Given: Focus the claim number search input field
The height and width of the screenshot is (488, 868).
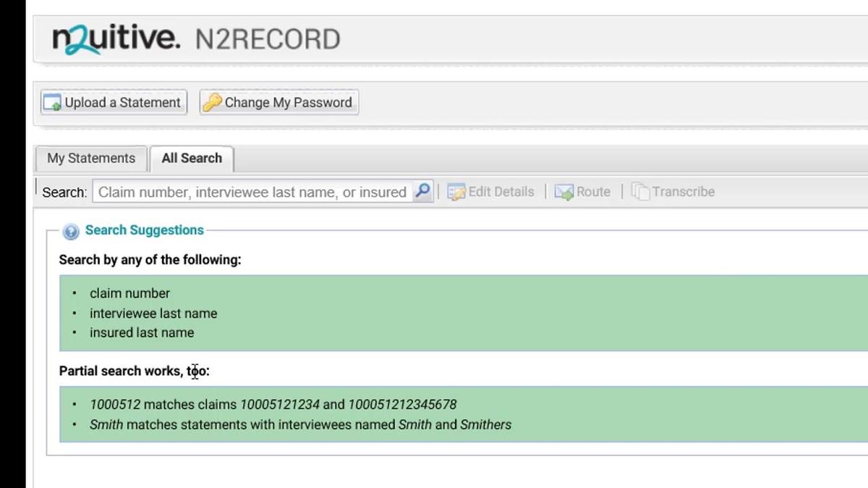Looking at the screenshot, I should [252, 192].
